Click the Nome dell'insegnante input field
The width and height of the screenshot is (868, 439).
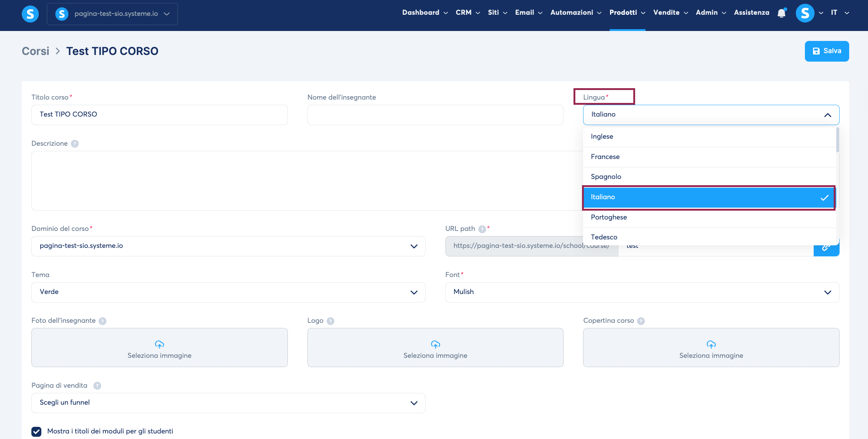(435, 115)
